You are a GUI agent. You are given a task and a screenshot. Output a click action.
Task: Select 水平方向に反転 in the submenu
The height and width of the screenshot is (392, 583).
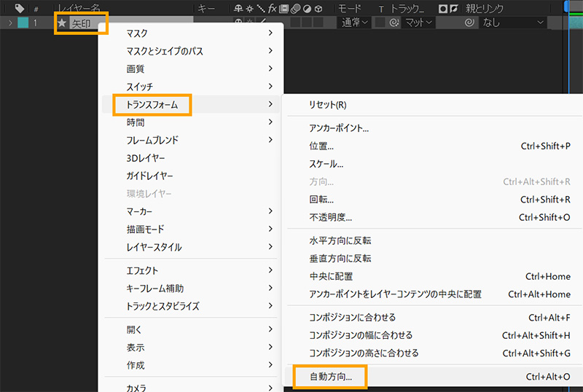(x=340, y=240)
